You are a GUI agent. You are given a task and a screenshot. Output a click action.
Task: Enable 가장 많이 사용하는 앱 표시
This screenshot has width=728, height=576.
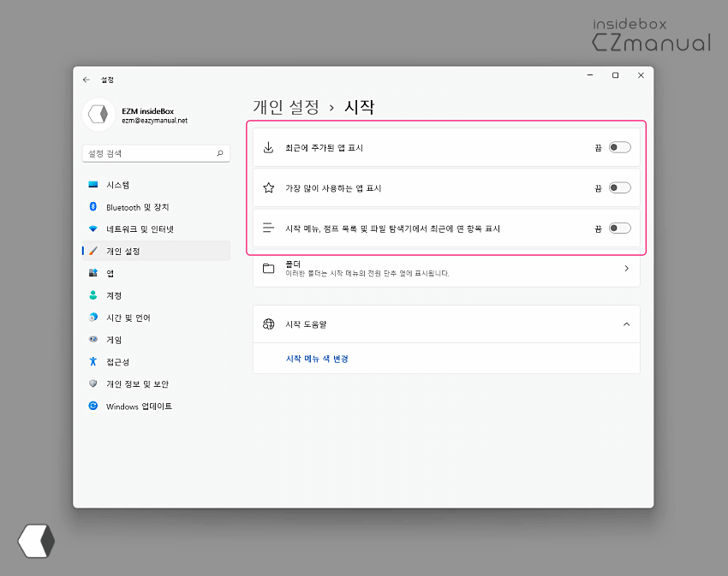pos(618,187)
